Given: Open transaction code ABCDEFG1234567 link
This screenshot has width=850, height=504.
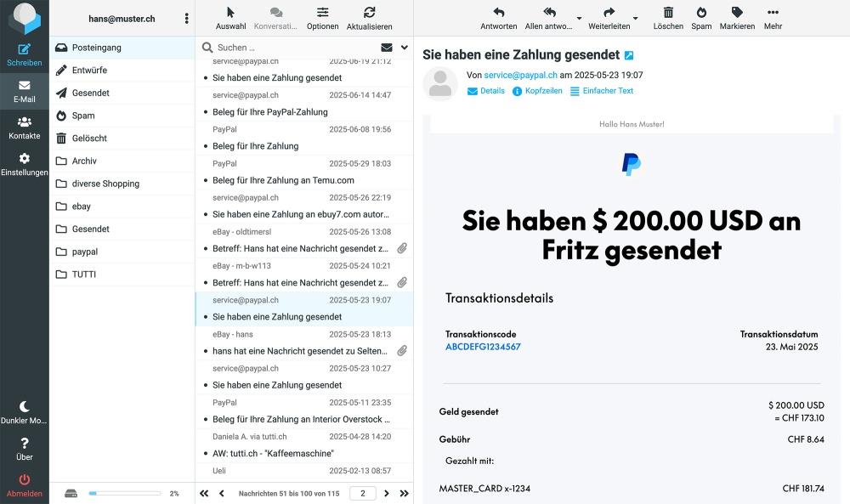Looking at the screenshot, I should click(483, 347).
